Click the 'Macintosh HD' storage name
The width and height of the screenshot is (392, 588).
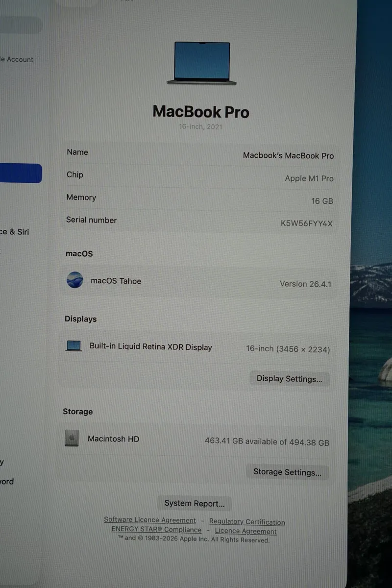click(x=113, y=439)
